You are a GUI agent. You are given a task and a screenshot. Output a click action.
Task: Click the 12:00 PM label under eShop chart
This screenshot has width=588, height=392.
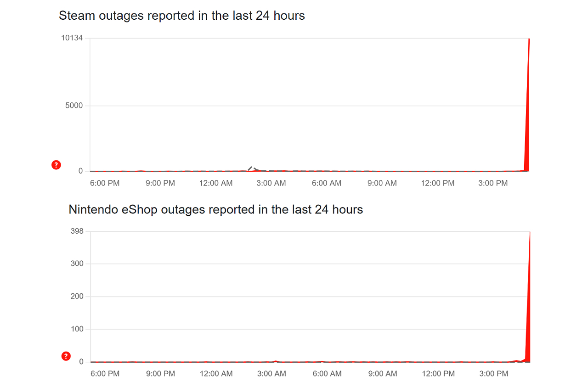[438, 374]
